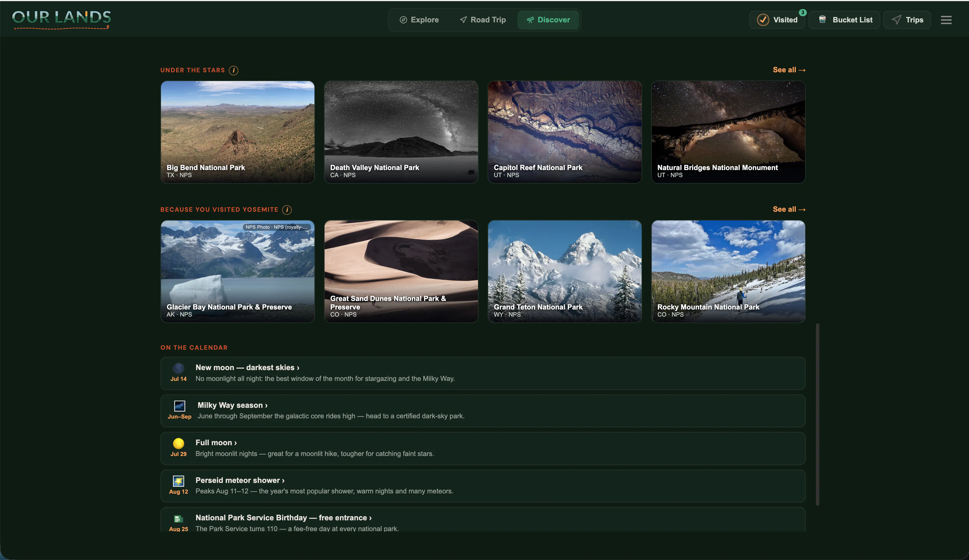Open Grand Teton National Park card
This screenshot has height=560, width=969.
[x=564, y=271]
